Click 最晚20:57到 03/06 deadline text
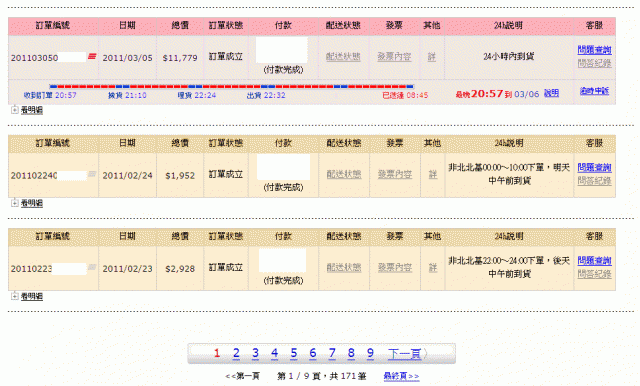 pos(497,94)
